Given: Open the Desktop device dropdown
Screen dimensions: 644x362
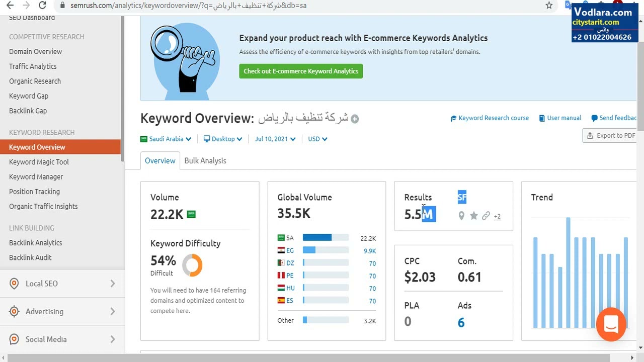Looking at the screenshot, I should click(223, 139).
